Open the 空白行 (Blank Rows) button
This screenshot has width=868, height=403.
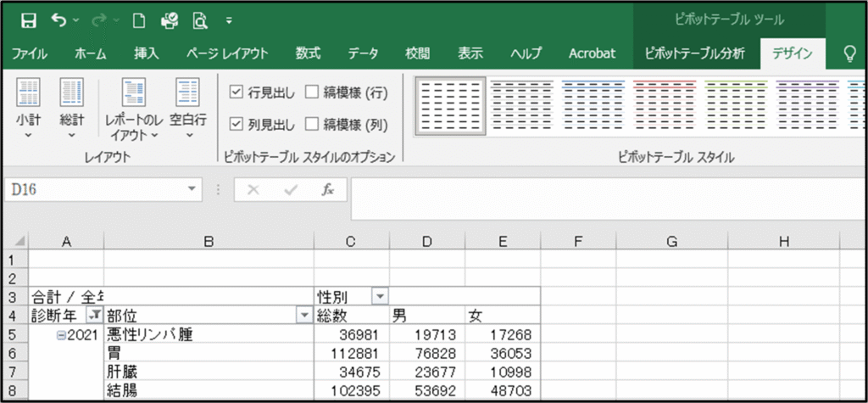187,108
